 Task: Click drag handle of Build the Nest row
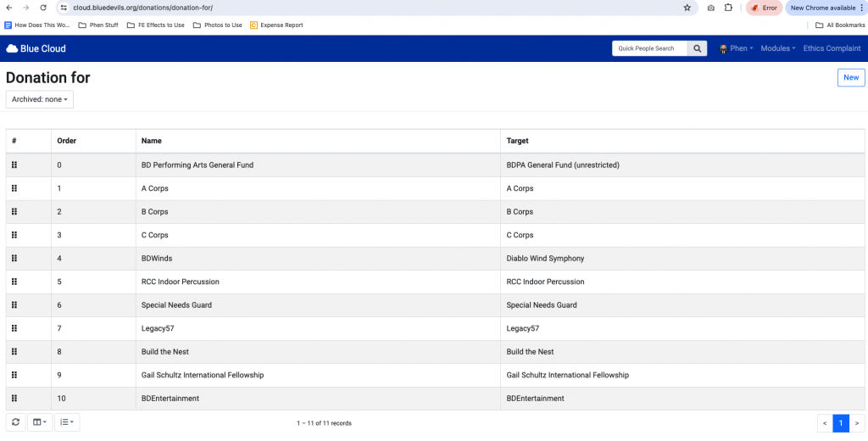coord(14,351)
